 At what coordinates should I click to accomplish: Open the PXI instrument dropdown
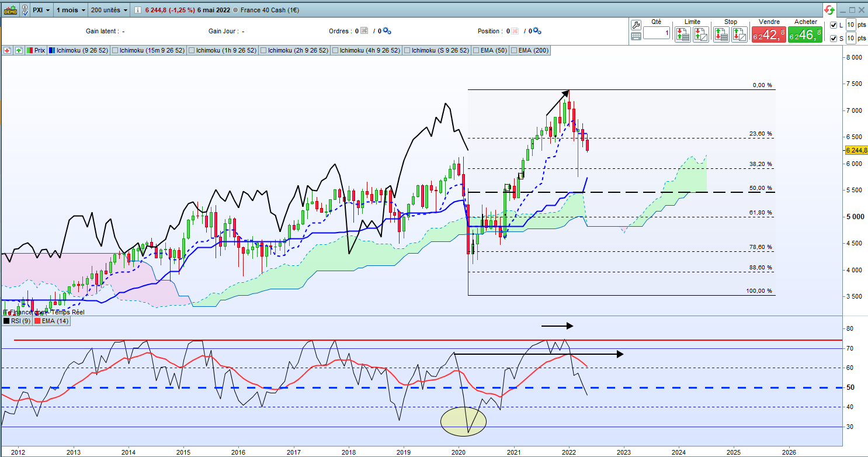(41, 11)
